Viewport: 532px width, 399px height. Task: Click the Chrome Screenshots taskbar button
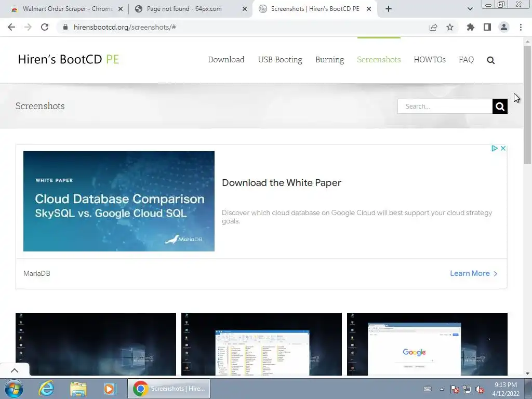click(169, 389)
